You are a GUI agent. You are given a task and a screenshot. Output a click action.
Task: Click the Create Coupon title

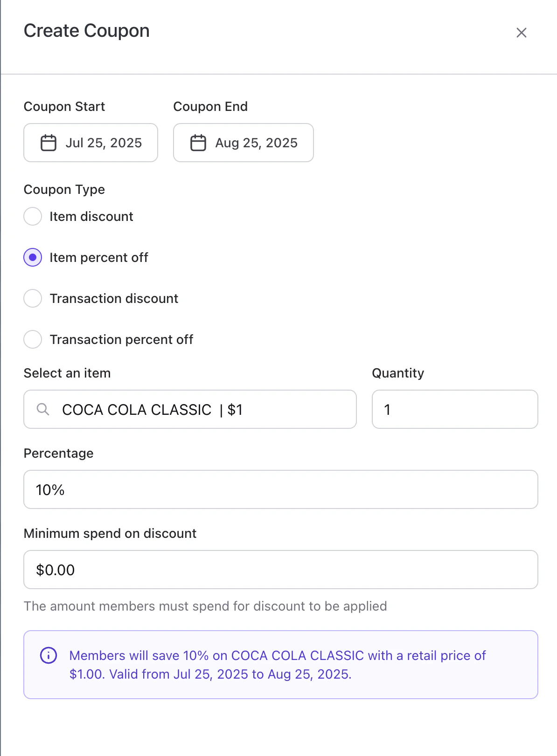pyautogui.click(x=87, y=31)
